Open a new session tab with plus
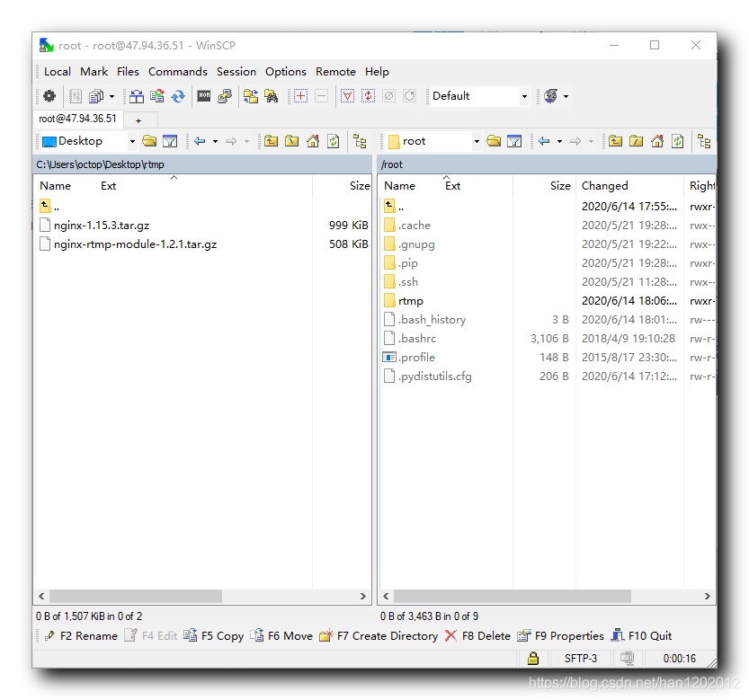 point(138,120)
